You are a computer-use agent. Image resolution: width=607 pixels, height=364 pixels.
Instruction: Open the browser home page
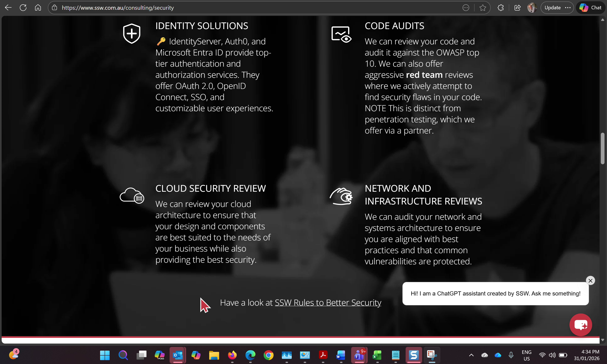pyautogui.click(x=38, y=7)
